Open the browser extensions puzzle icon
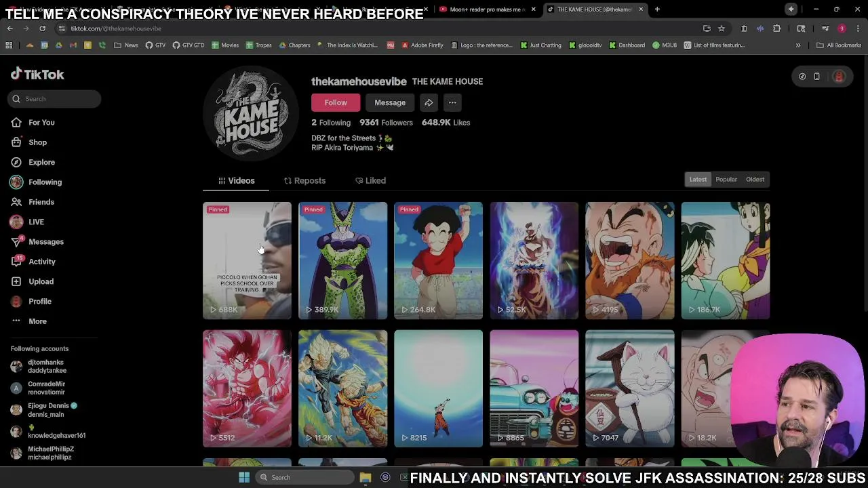This screenshot has width=868, height=488. pos(777,28)
